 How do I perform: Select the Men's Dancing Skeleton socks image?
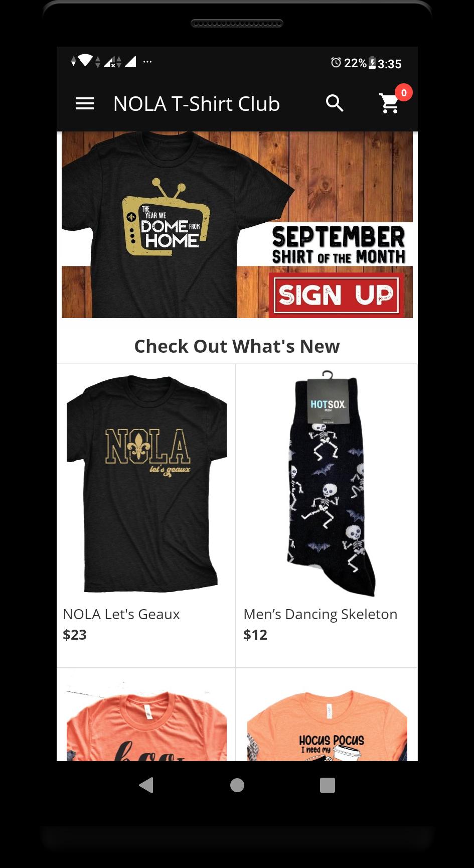click(327, 484)
